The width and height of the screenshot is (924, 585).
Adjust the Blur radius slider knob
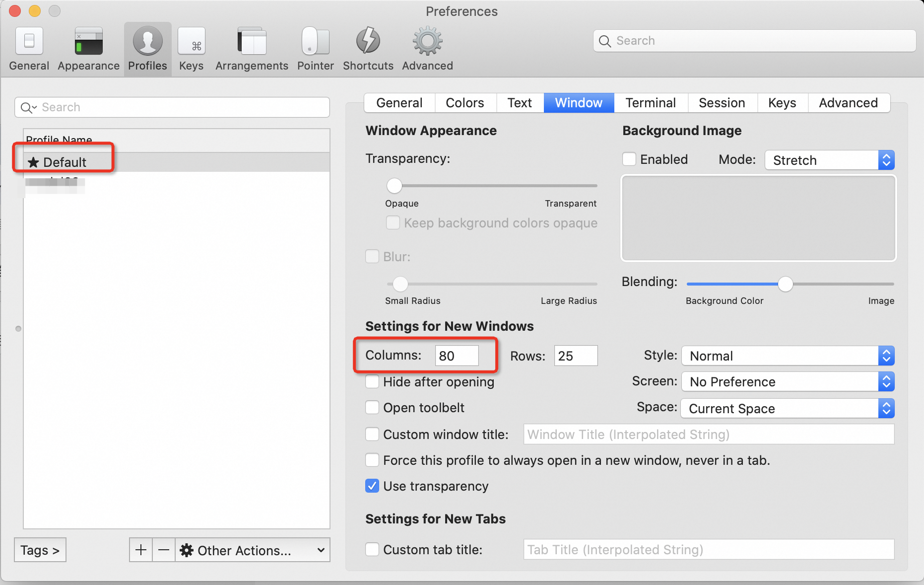pyautogui.click(x=400, y=284)
